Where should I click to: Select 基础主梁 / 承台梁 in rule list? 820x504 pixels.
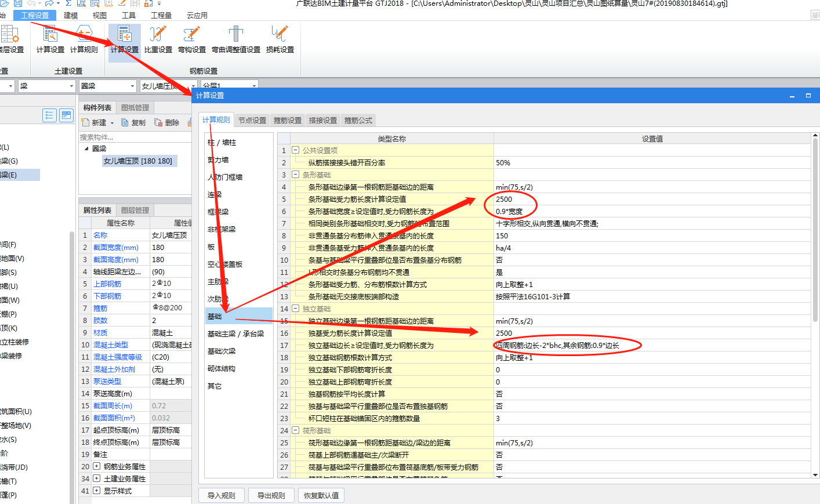click(236, 333)
